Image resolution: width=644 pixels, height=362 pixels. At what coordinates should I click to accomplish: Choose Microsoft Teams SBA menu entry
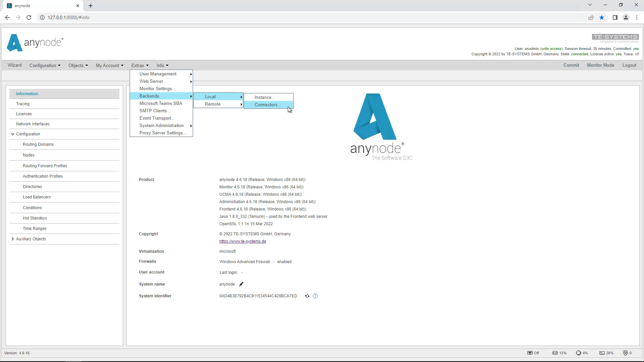[x=161, y=104]
